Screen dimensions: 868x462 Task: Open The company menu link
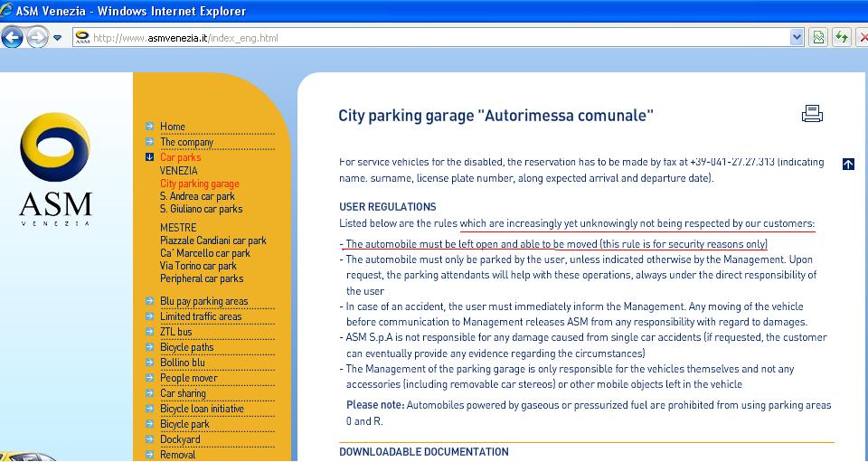(186, 142)
